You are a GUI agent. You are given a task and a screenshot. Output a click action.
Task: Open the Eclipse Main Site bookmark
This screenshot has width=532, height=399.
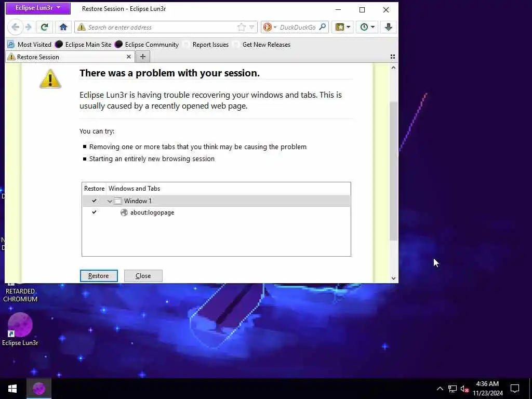click(83, 45)
